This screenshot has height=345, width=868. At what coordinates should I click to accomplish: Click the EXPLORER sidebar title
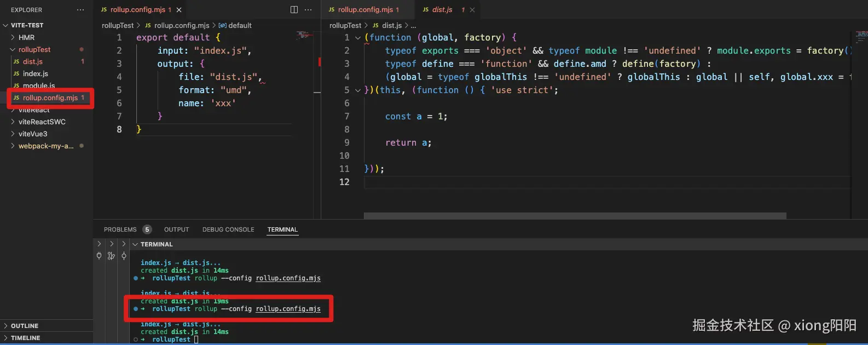[26, 10]
